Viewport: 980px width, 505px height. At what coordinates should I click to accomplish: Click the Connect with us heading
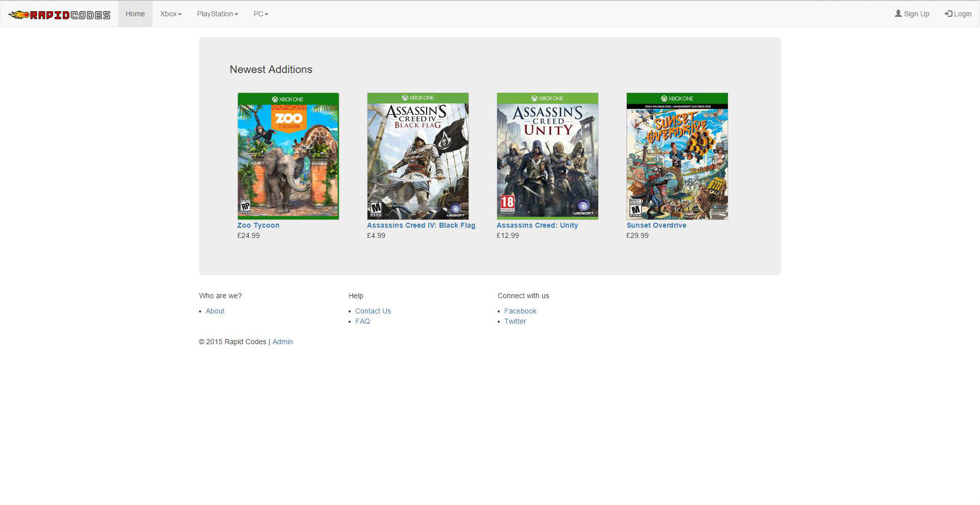click(523, 296)
